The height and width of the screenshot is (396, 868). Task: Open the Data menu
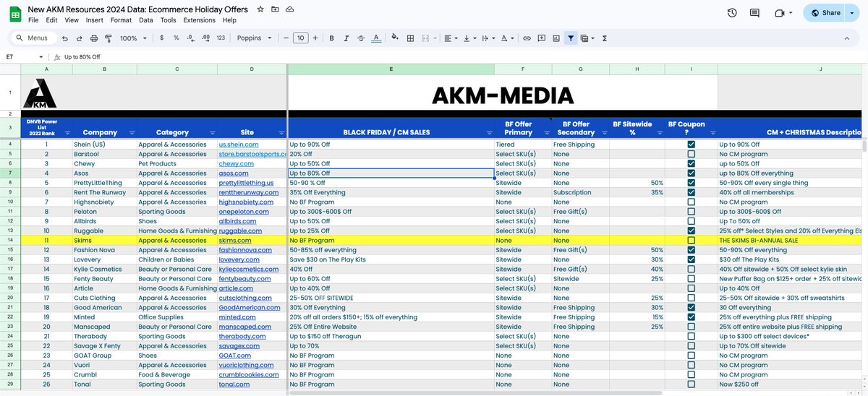pos(146,20)
